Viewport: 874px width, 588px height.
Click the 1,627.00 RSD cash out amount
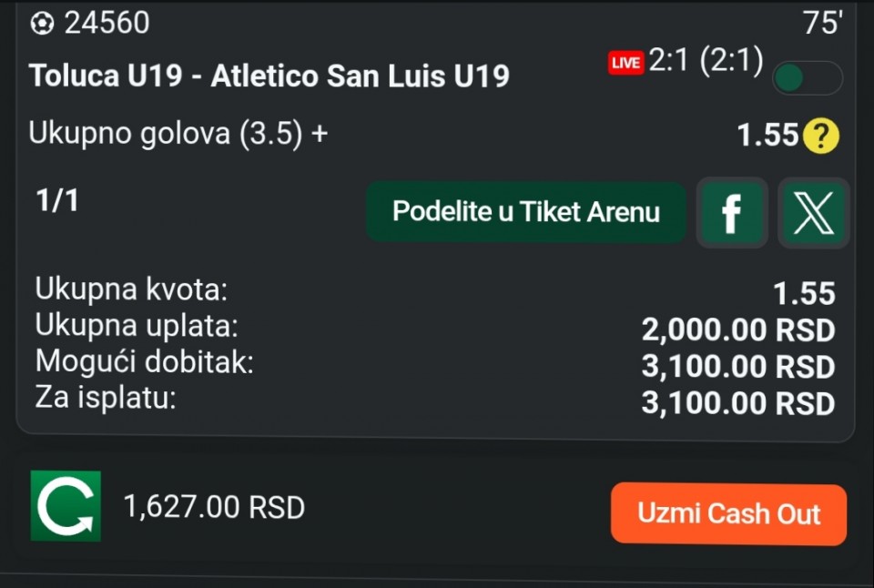pyautogui.click(x=214, y=507)
